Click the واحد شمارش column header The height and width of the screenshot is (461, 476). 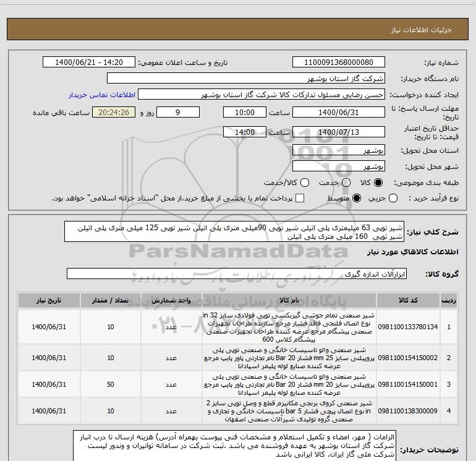pyautogui.click(x=171, y=301)
